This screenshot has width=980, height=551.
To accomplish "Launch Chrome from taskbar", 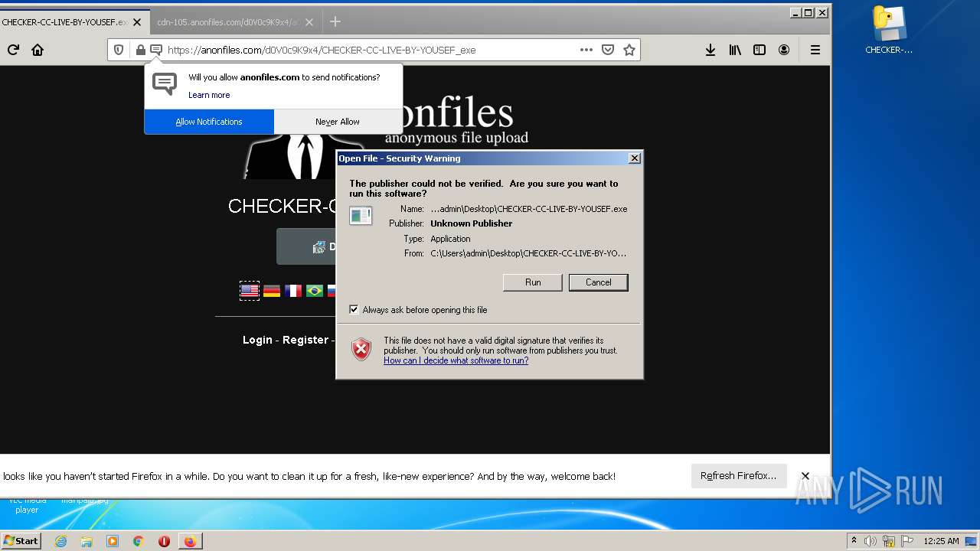I will click(x=139, y=541).
